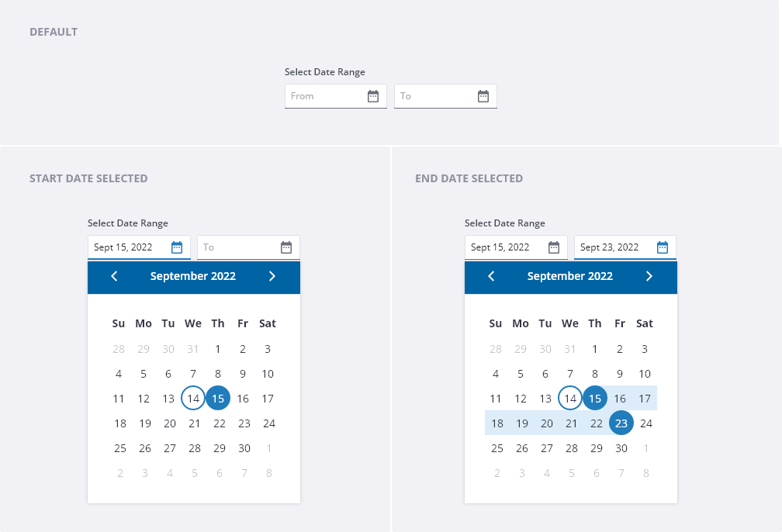The image size is (782, 532).
Task: Advance to next month in End Date Selected calendar
Action: click(x=649, y=276)
